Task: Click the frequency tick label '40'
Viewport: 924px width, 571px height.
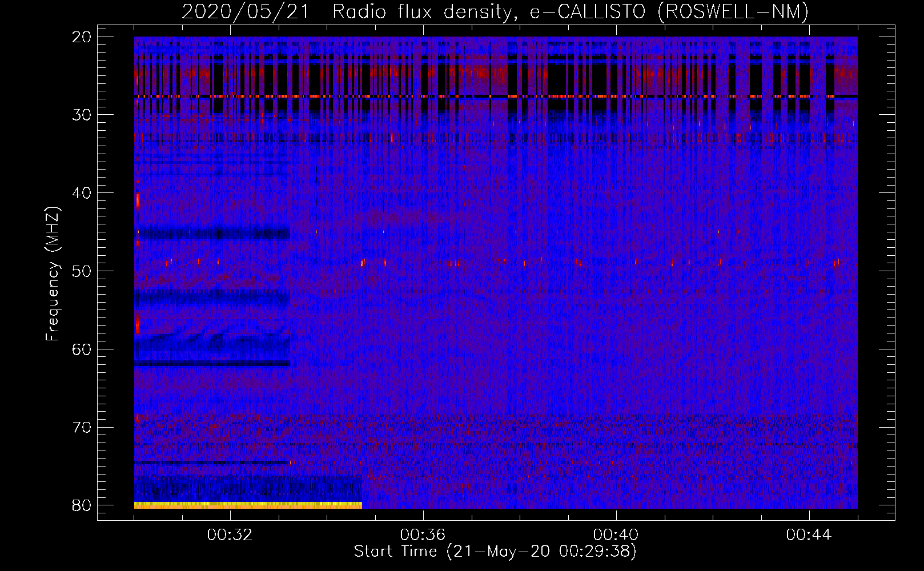Action: [82, 193]
